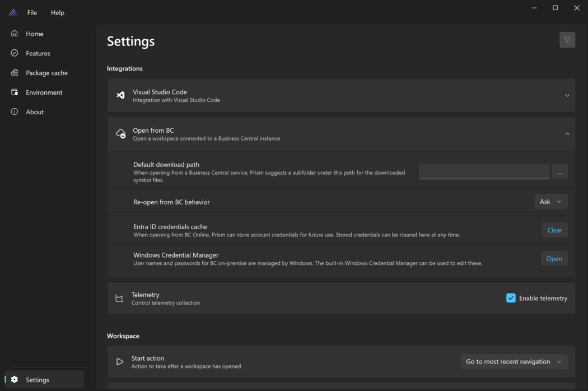Viewport: 588px width, 391px height.
Task: Open the Re-open from BC behavior dropdown
Action: click(x=550, y=202)
